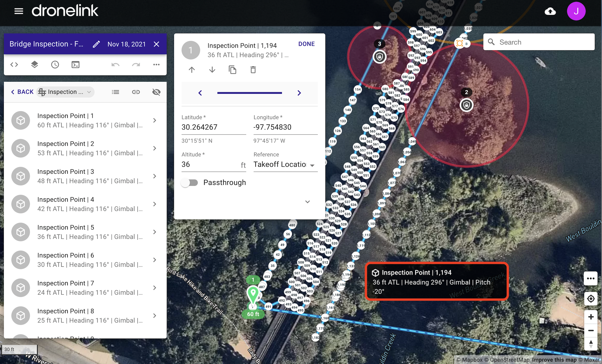Click restriction zone marker 3 on map
602x364 pixels.
(380, 57)
